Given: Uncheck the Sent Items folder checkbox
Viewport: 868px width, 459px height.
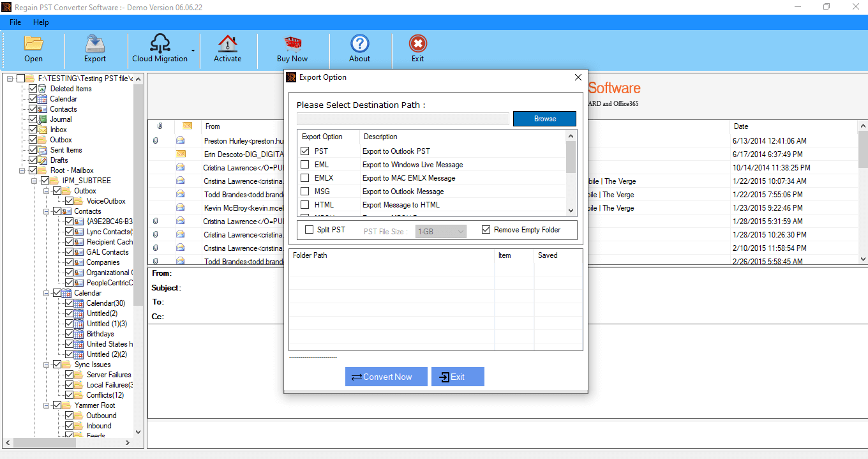Looking at the screenshot, I should pos(33,150).
